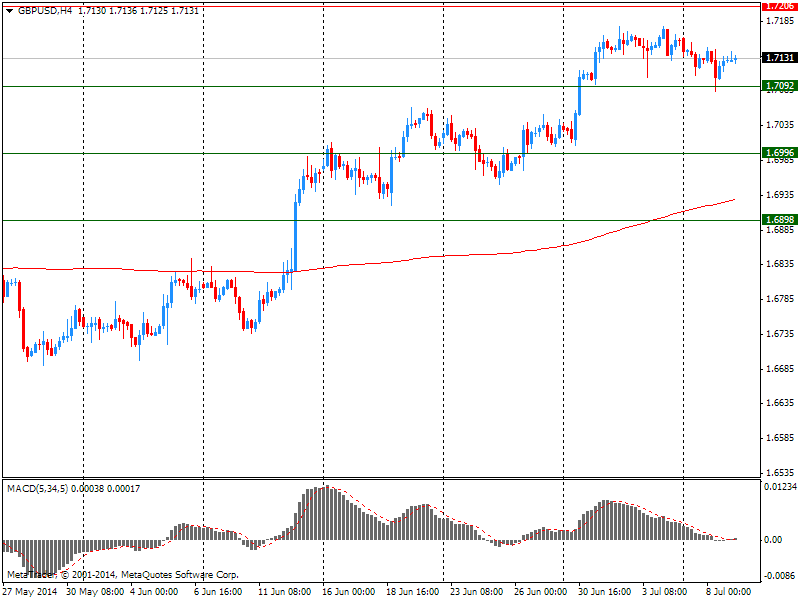Click the 1.7035 price scale value
800x600 pixels.
coord(780,125)
